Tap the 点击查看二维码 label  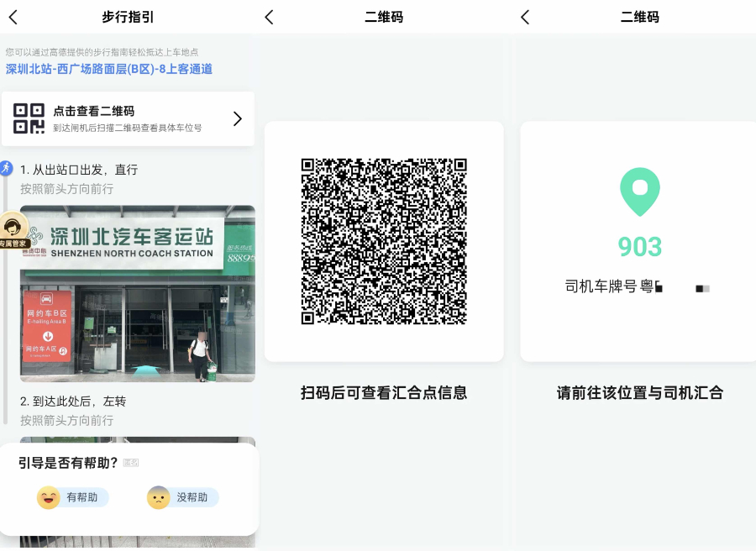coord(93,111)
